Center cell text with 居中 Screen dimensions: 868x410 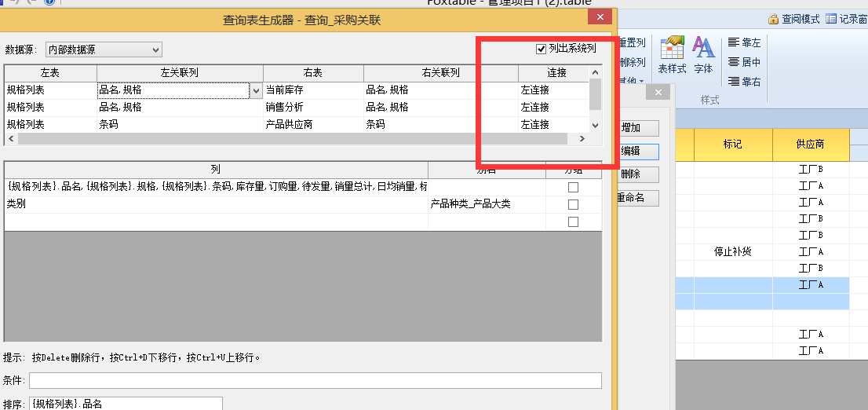pyautogui.click(x=743, y=62)
